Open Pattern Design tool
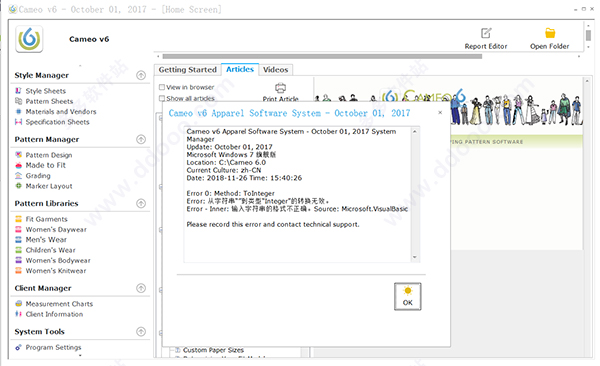600x366 pixels. click(x=49, y=155)
